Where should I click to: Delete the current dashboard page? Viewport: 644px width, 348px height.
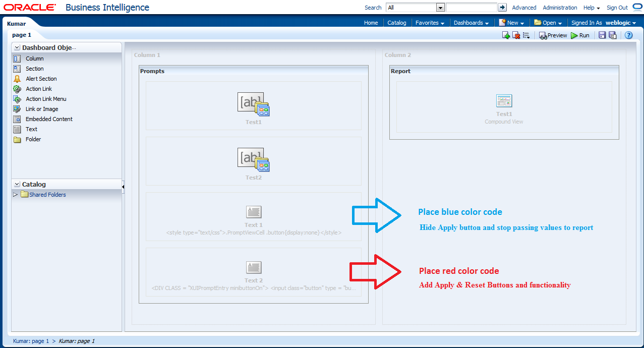pyautogui.click(x=516, y=35)
